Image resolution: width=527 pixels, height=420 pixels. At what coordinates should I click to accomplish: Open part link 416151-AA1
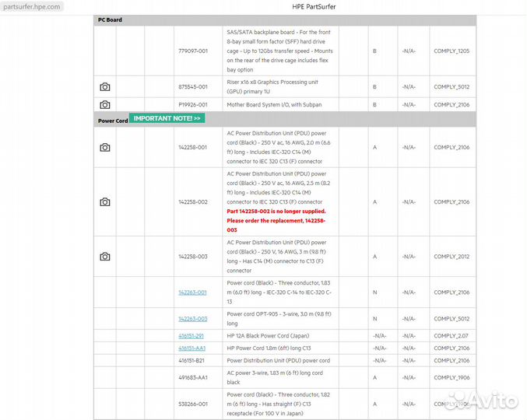click(x=192, y=348)
